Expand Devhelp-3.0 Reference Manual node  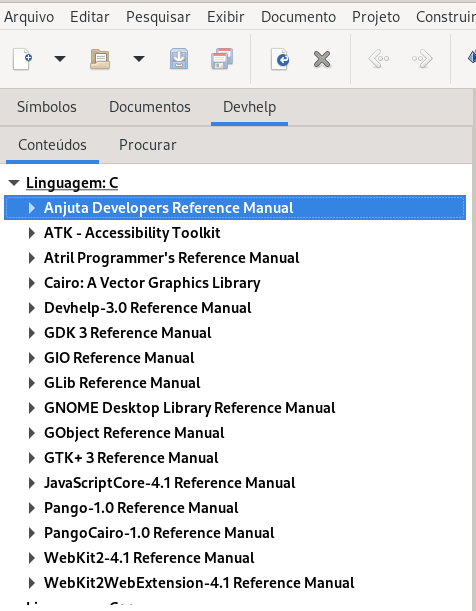coord(32,308)
